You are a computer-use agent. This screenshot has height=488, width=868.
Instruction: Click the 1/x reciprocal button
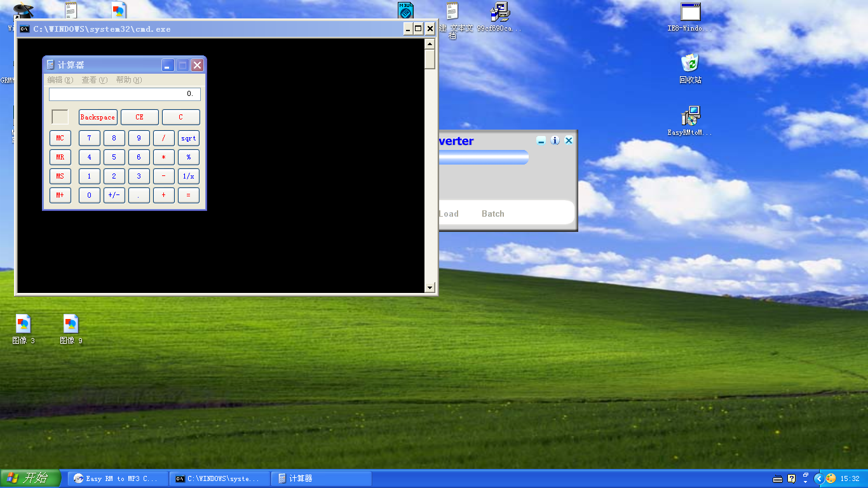coord(189,176)
